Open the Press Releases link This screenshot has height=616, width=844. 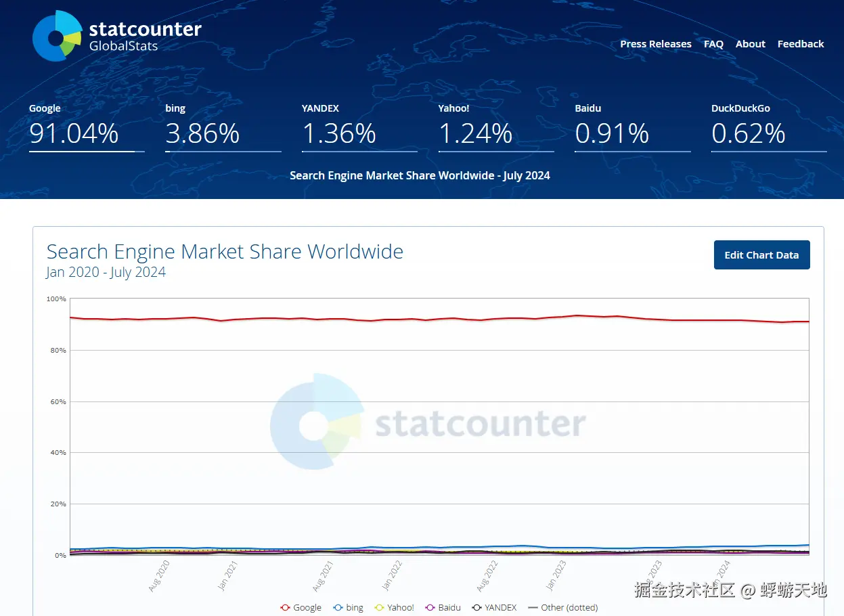pyautogui.click(x=656, y=44)
